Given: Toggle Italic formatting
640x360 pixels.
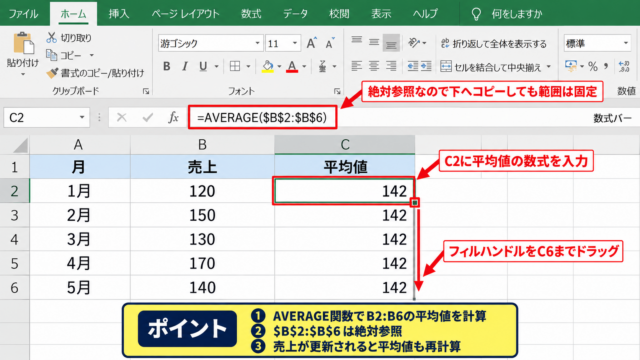Looking at the screenshot, I should tap(184, 66).
